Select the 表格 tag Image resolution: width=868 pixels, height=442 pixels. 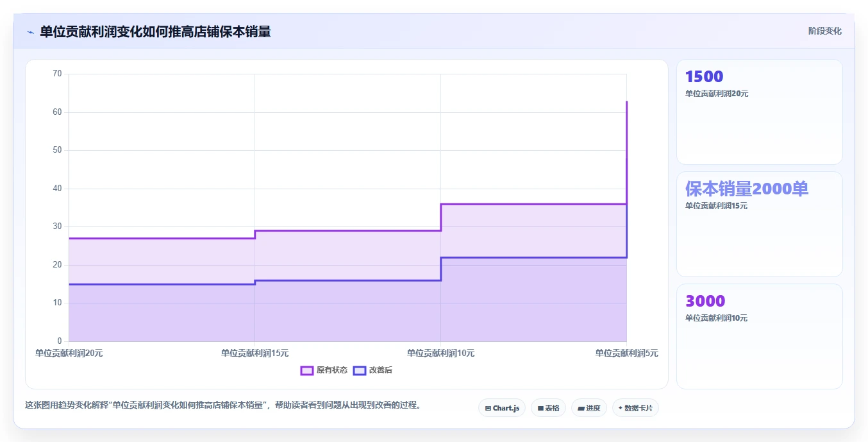[x=548, y=408]
